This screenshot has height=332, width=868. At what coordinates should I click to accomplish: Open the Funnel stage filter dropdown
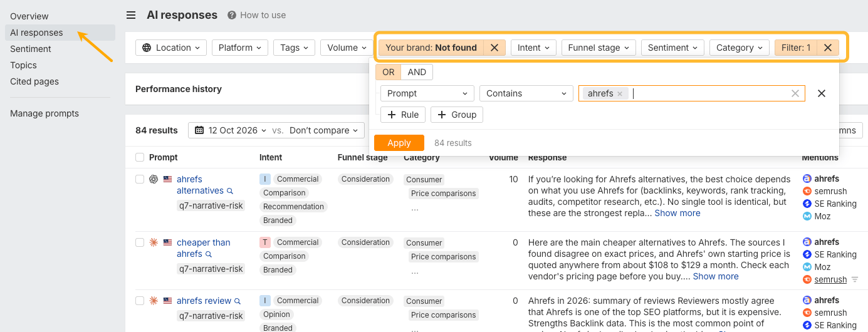[599, 48]
